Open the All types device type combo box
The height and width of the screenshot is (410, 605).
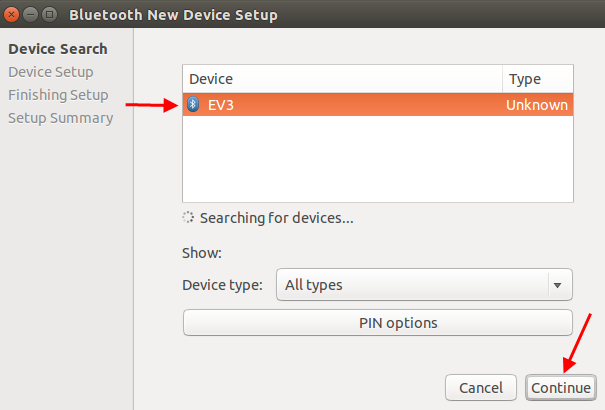pyautogui.click(x=424, y=285)
